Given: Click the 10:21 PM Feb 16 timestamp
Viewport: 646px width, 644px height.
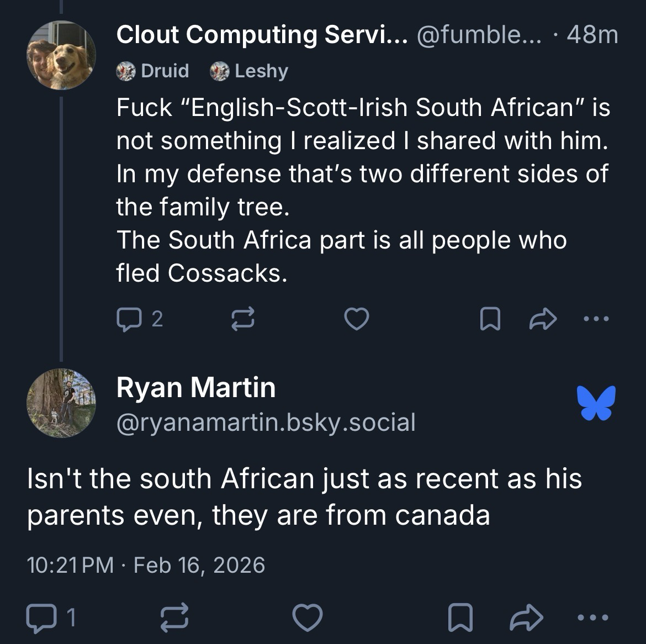Looking at the screenshot, I should pos(146,565).
